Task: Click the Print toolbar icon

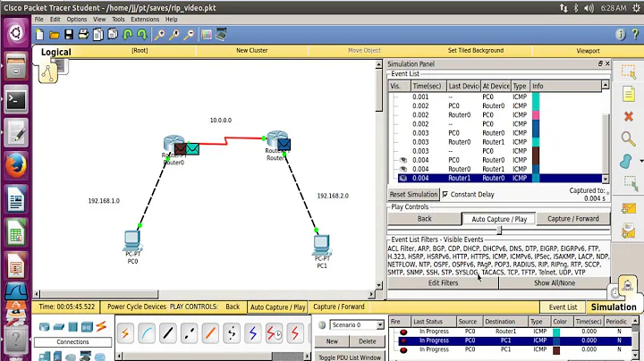Action: [83, 35]
